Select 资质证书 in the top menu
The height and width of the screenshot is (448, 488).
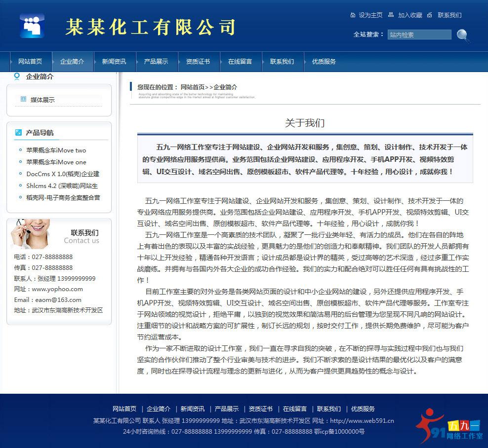(x=197, y=61)
